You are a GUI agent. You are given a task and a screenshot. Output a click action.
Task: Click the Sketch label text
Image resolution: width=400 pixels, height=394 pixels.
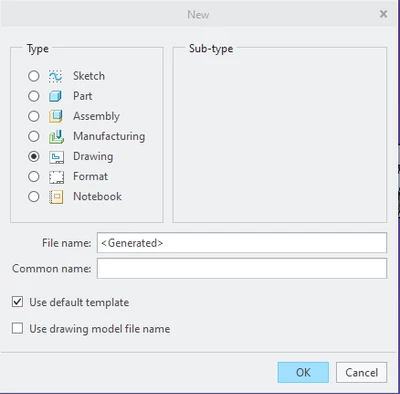click(89, 76)
